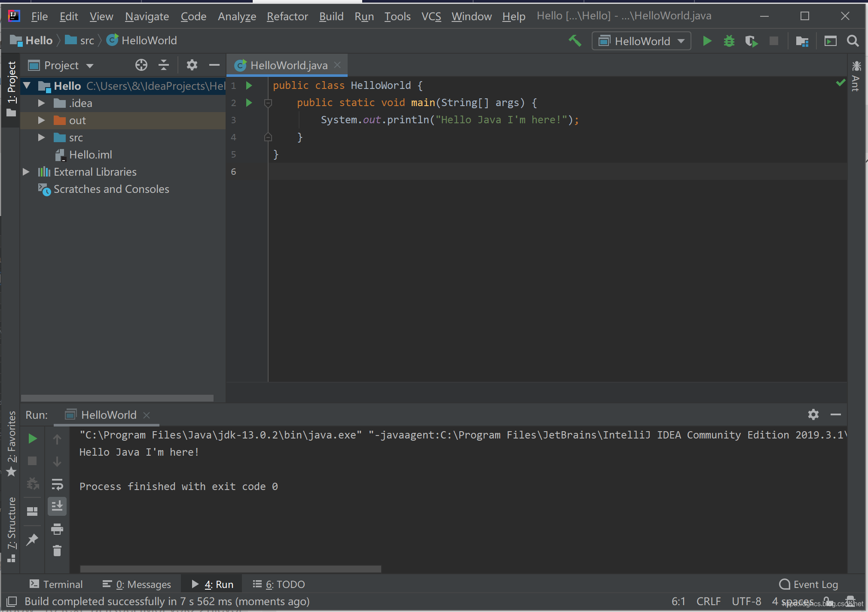Start debugging with the bug icon
This screenshot has height=612, width=868.
point(730,41)
